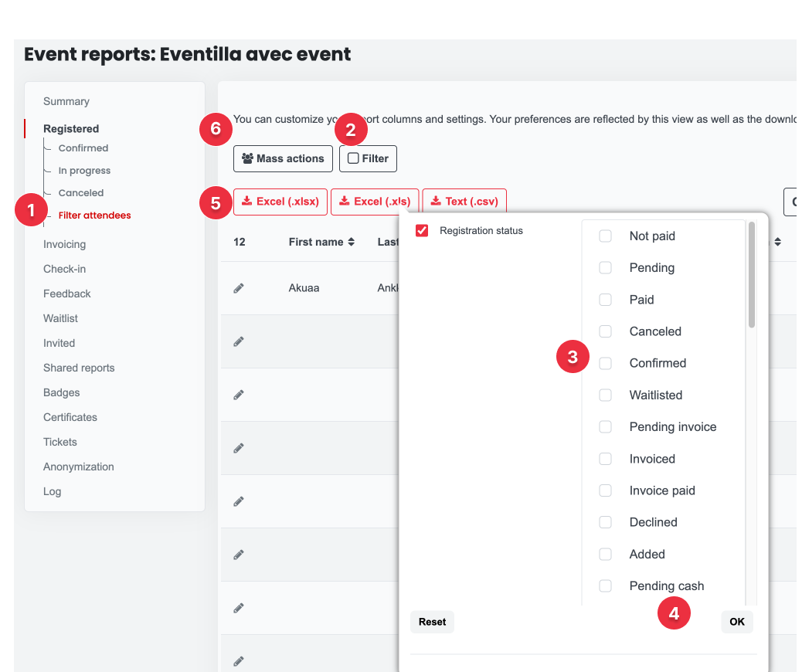Check the Not paid status

[605, 236]
